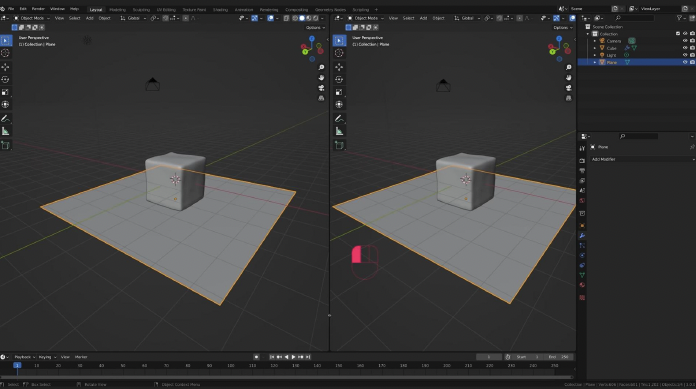Open the Object properties tab
696x389 pixels.
(x=582, y=226)
